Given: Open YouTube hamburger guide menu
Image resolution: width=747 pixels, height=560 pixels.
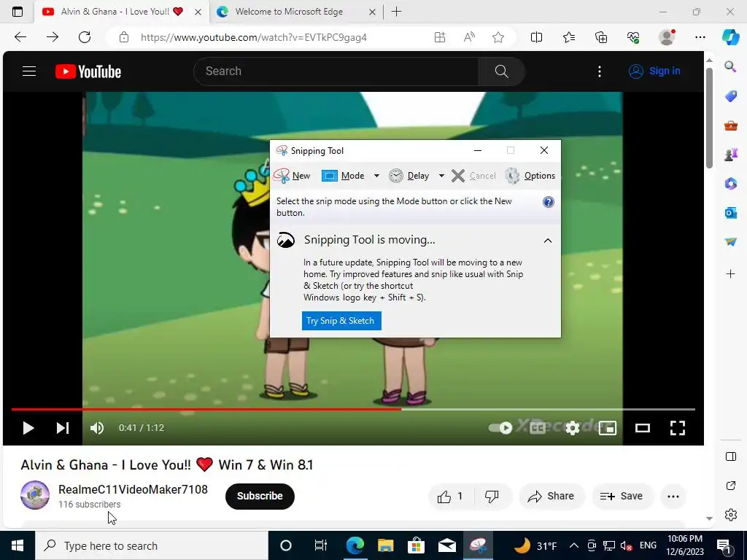Looking at the screenshot, I should pyautogui.click(x=29, y=71).
